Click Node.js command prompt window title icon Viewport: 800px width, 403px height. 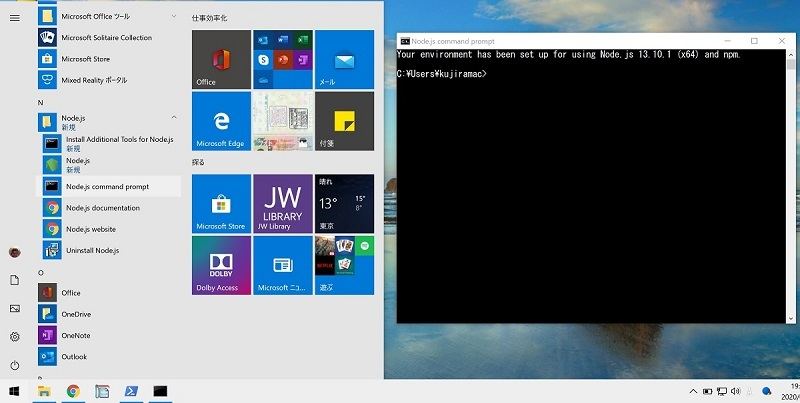tap(405, 41)
